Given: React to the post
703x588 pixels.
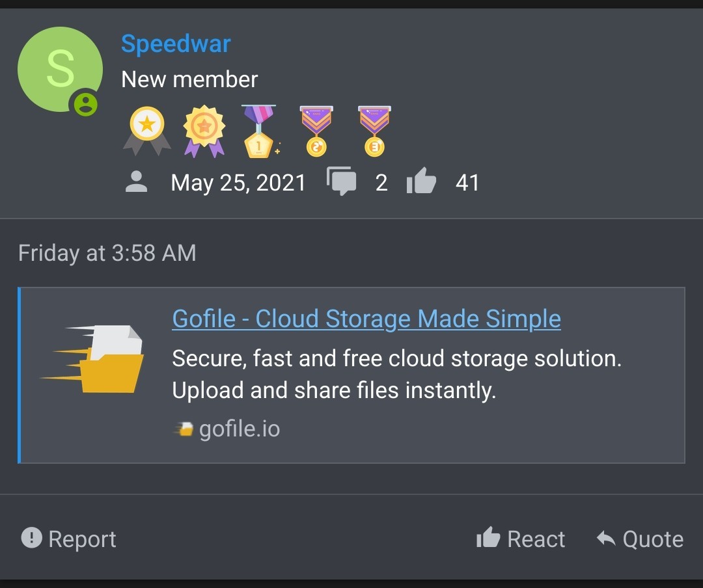Looking at the screenshot, I should pos(521,539).
